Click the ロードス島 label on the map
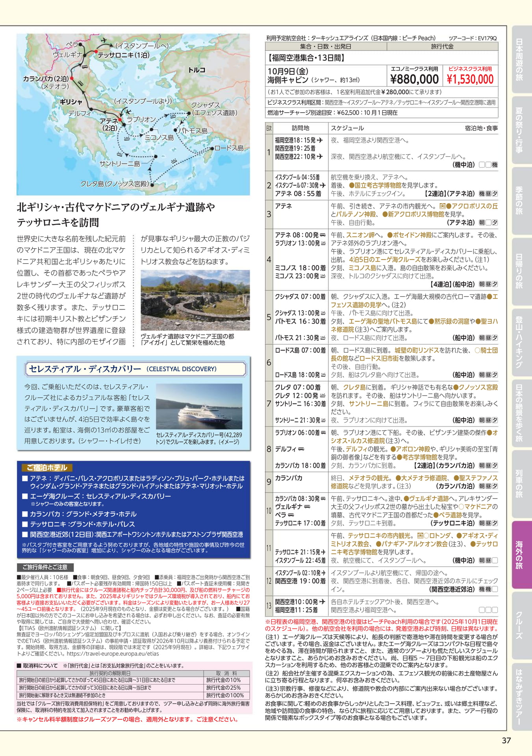Screen dimensions: 532x756 229,148
